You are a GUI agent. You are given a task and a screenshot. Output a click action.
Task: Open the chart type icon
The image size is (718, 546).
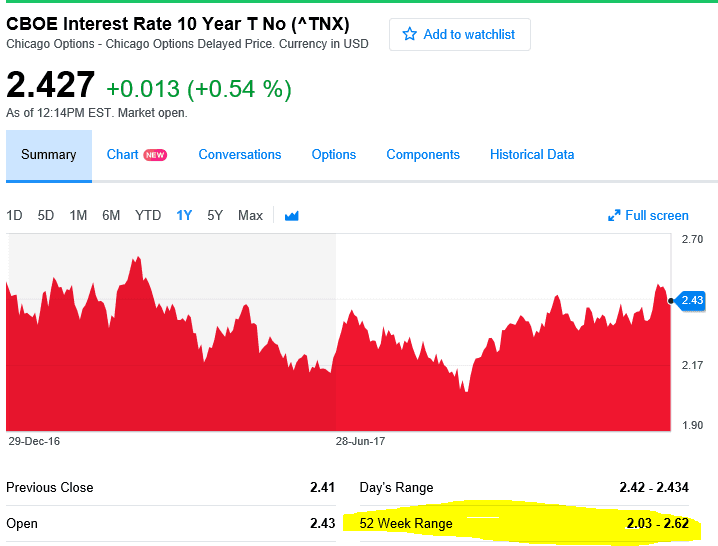pos(292,215)
